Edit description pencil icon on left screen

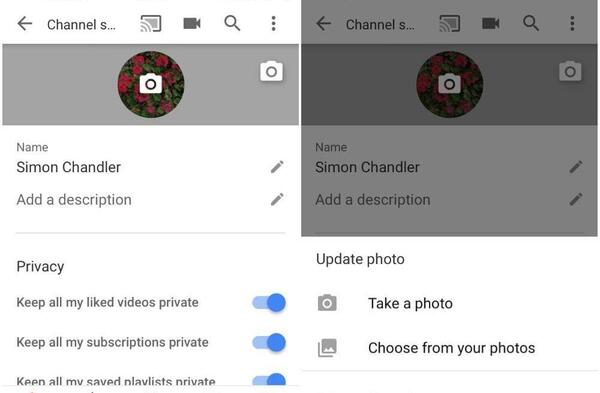pos(277,199)
